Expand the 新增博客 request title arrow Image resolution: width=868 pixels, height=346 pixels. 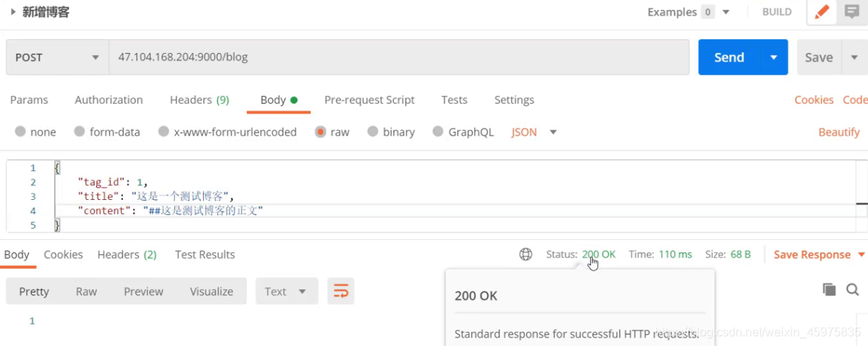click(x=13, y=11)
